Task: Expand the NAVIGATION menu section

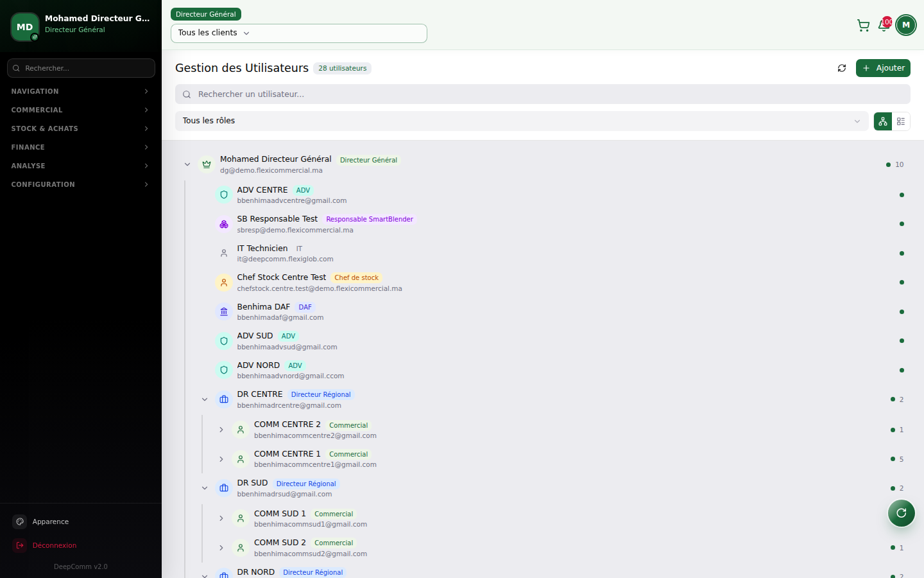Action: [81, 91]
